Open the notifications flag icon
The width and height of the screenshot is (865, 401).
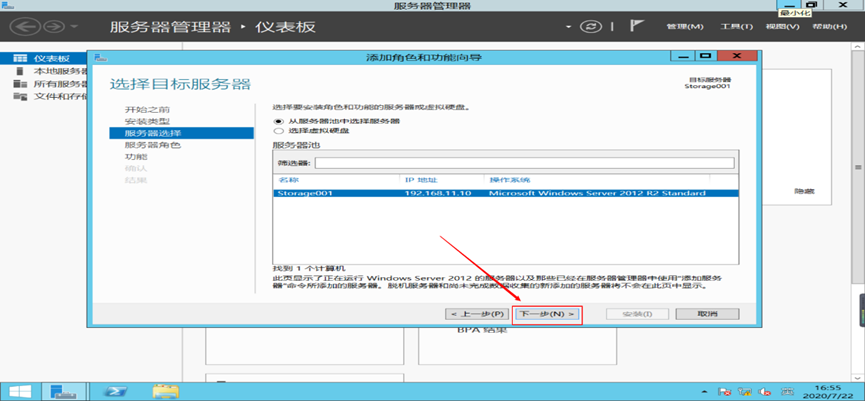click(636, 26)
